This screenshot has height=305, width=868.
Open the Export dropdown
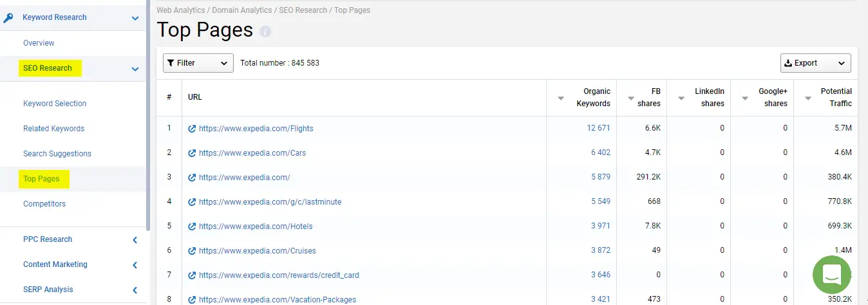point(816,63)
